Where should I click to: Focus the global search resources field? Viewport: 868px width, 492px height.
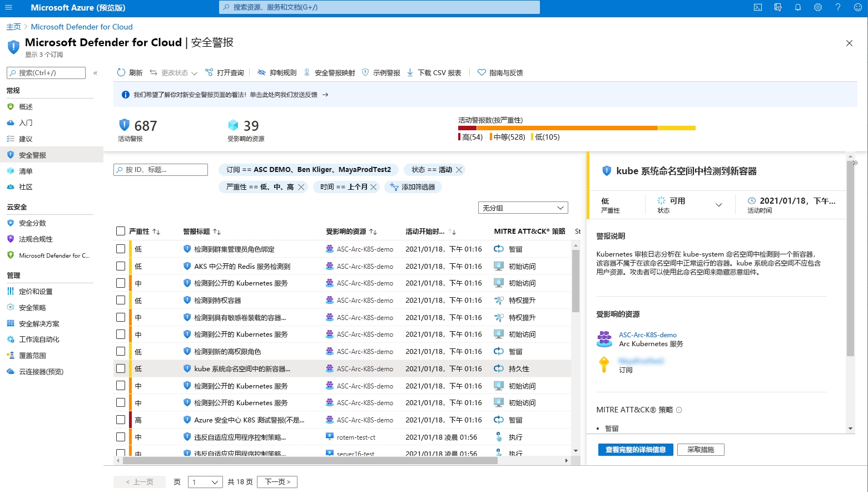point(379,7)
